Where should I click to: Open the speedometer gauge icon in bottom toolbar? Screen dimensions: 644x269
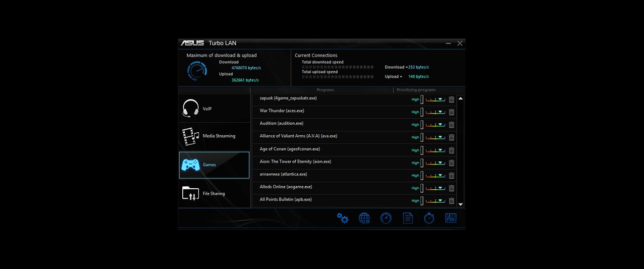(386, 218)
